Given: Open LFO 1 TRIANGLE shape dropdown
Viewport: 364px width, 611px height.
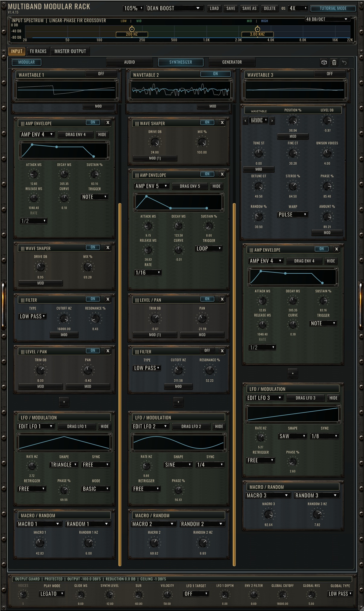Looking at the screenshot, I should tap(64, 465).
